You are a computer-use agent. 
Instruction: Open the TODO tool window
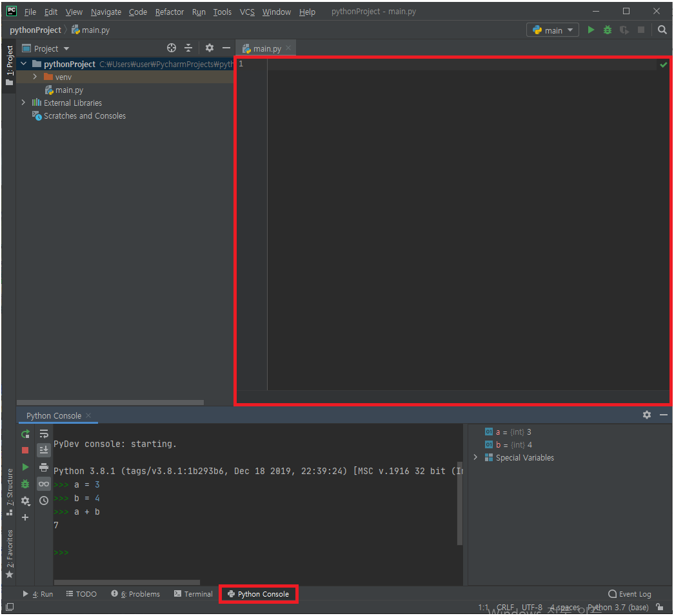82,594
